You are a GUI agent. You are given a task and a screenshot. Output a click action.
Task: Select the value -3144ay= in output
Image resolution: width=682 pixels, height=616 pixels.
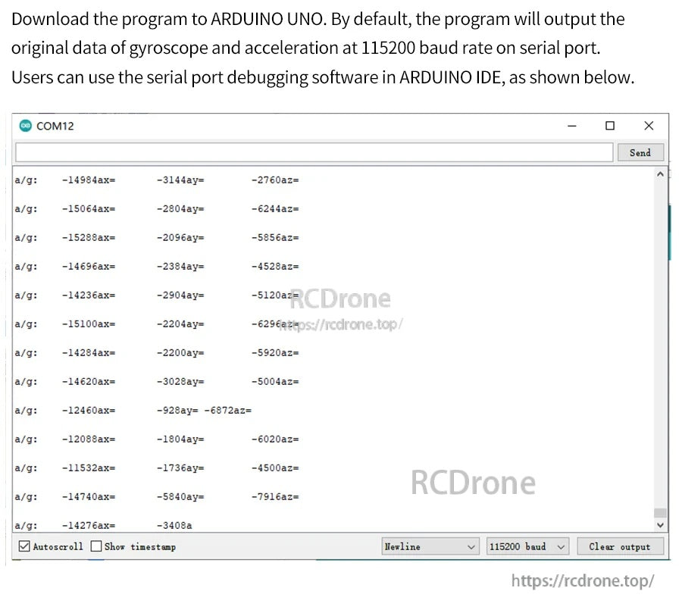click(x=180, y=180)
